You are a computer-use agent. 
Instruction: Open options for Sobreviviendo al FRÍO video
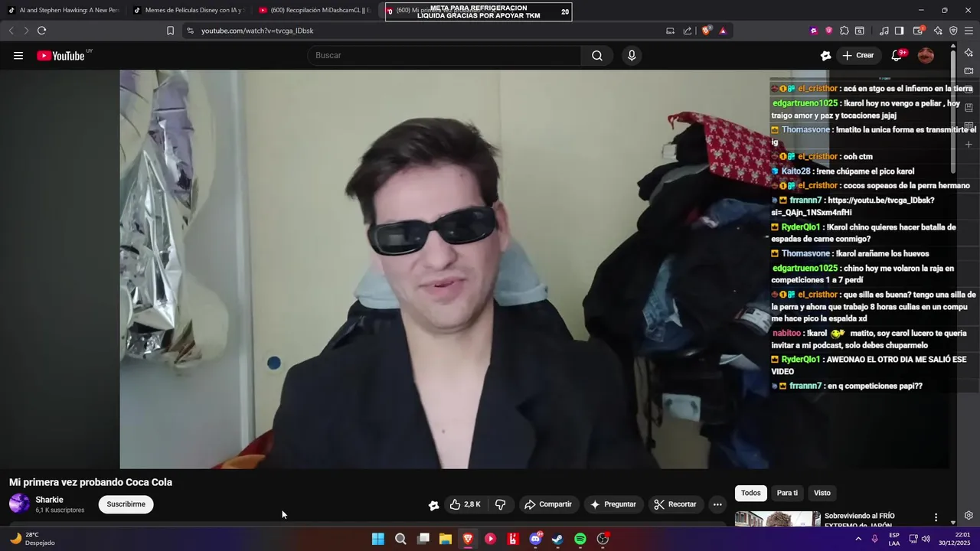(936, 517)
